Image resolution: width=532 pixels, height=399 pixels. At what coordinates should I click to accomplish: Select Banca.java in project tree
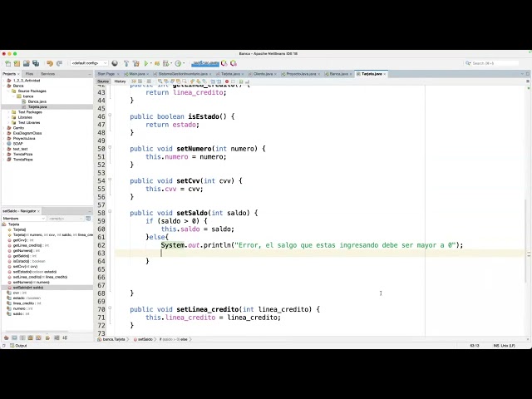pos(37,101)
